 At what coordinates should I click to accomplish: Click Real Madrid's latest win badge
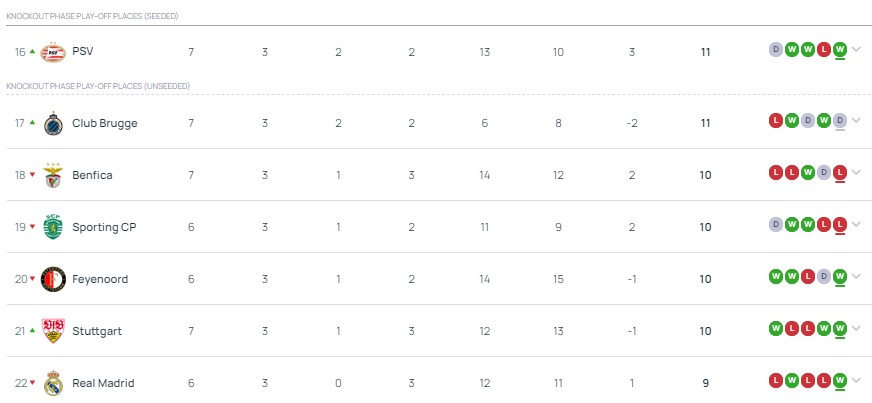coord(840,381)
